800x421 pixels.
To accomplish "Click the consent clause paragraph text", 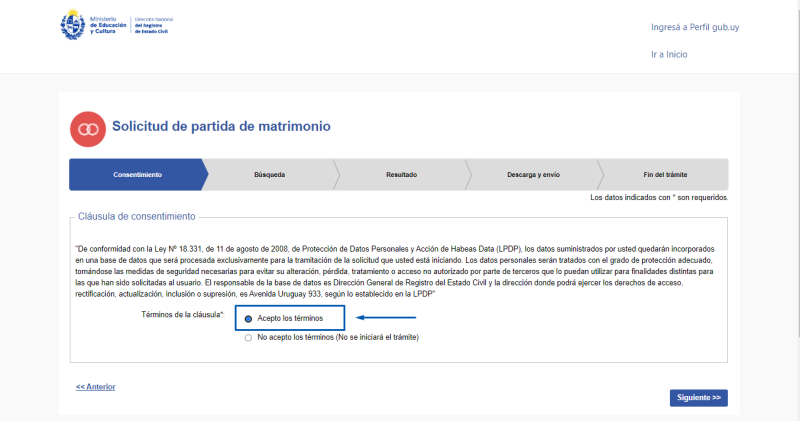I will tap(400, 270).
